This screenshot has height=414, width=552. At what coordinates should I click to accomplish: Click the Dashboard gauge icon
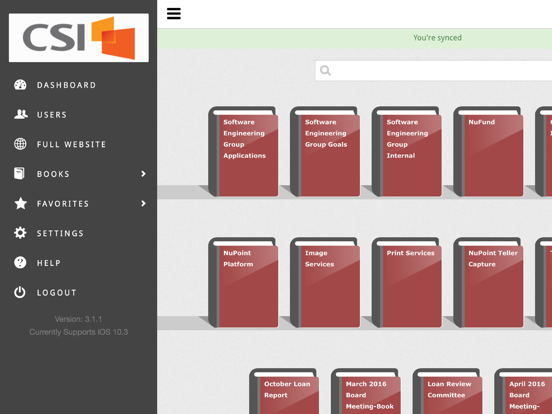pyautogui.click(x=20, y=85)
